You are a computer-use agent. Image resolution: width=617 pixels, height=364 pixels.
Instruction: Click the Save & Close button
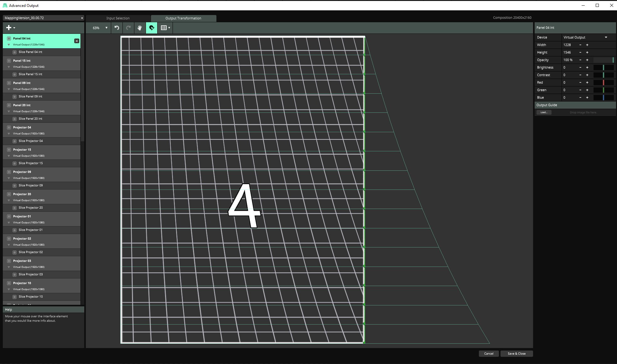(x=516, y=353)
